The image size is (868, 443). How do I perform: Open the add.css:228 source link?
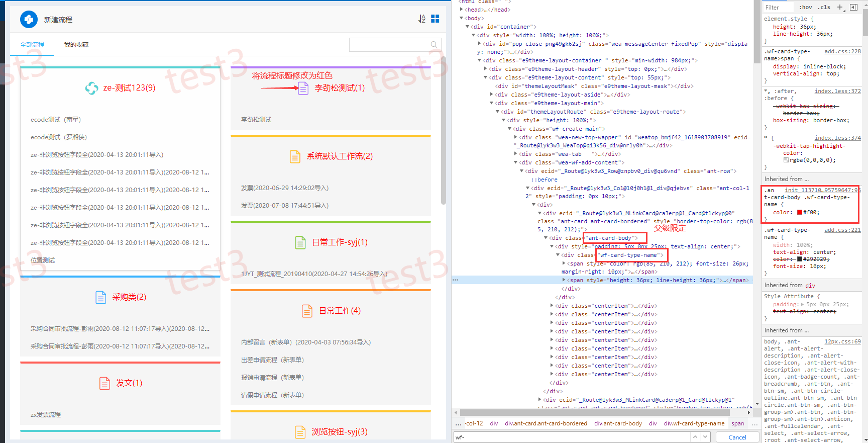pyautogui.click(x=842, y=51)
